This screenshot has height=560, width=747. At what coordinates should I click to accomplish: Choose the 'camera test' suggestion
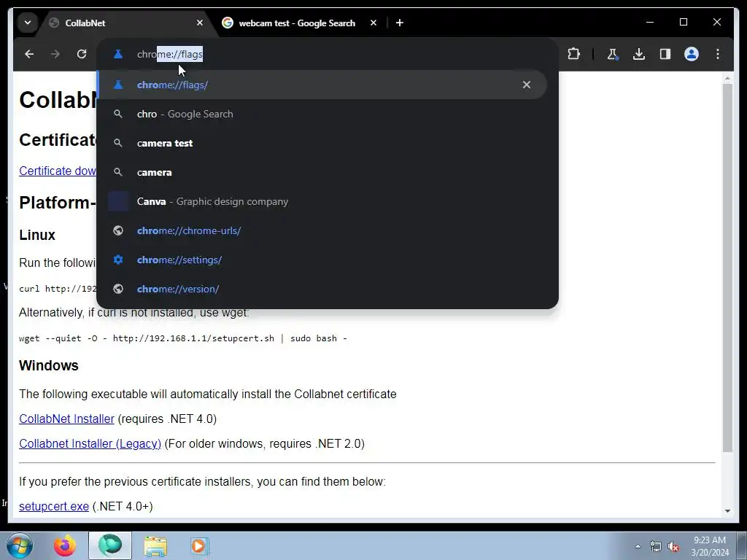pyautogui.click(x=322, y=144)
